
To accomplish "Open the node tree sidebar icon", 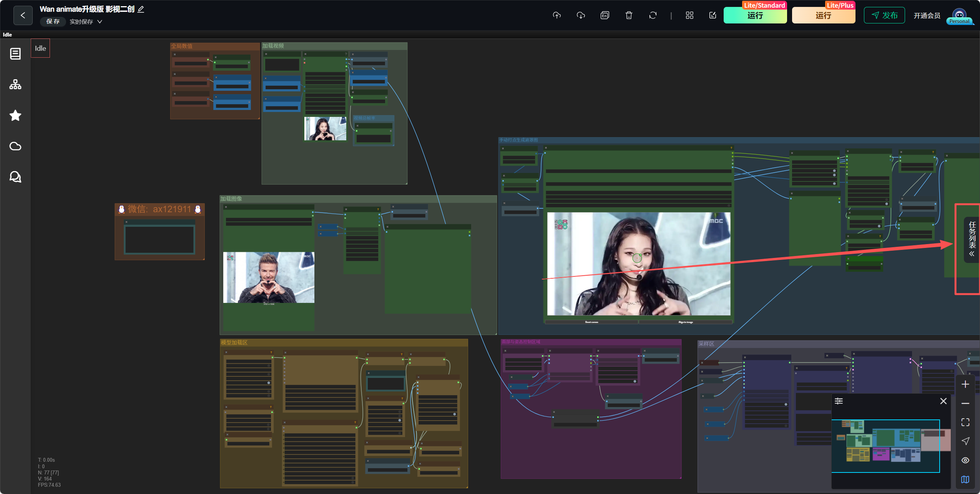I will (x=15, y=84).
